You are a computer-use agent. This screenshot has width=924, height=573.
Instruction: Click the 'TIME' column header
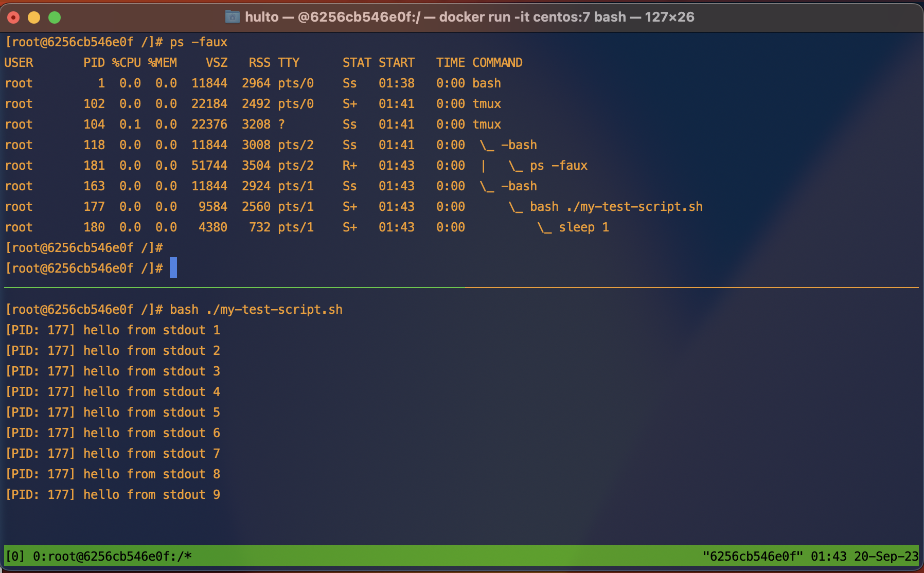(451, 63)
